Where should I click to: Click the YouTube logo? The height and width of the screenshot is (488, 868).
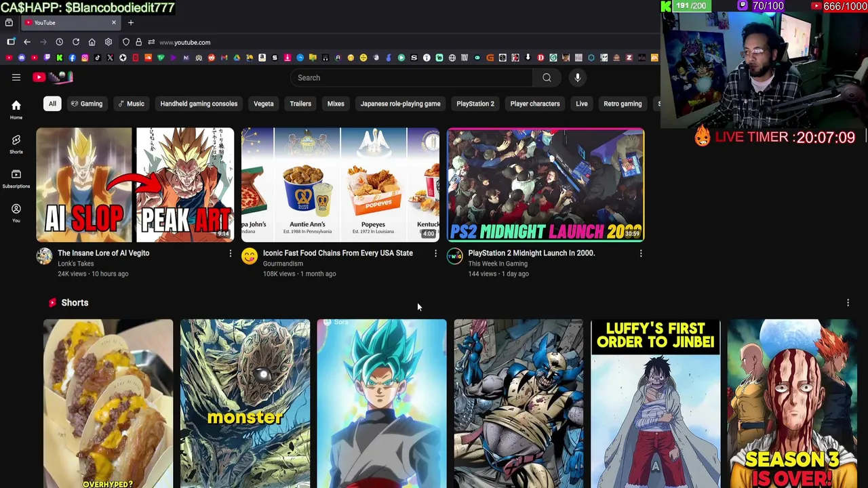coord(52,77)
